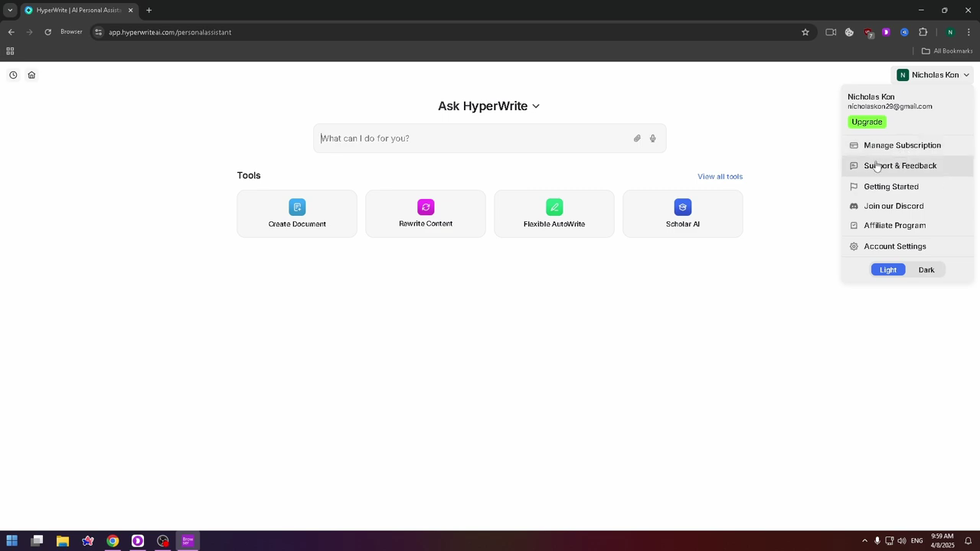The height and width of the screenshot is (551, 980).
Task: Open the tab search dropdown arrow
Action: [x=10, y=10]
